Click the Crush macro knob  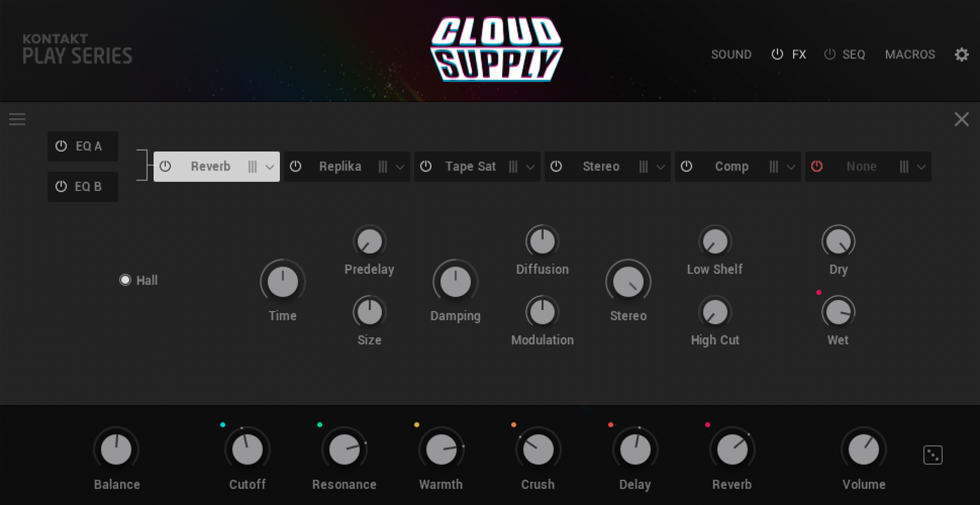[x=538, y=450]
